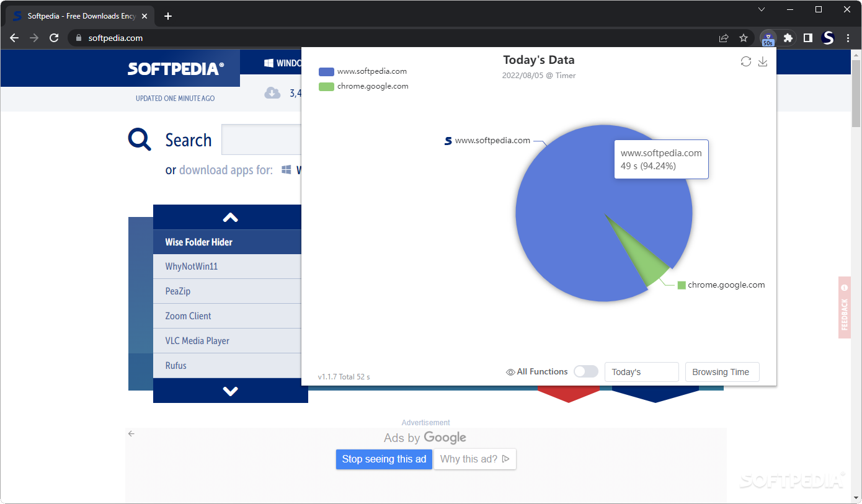Click the Softpedia search input box

261,139
